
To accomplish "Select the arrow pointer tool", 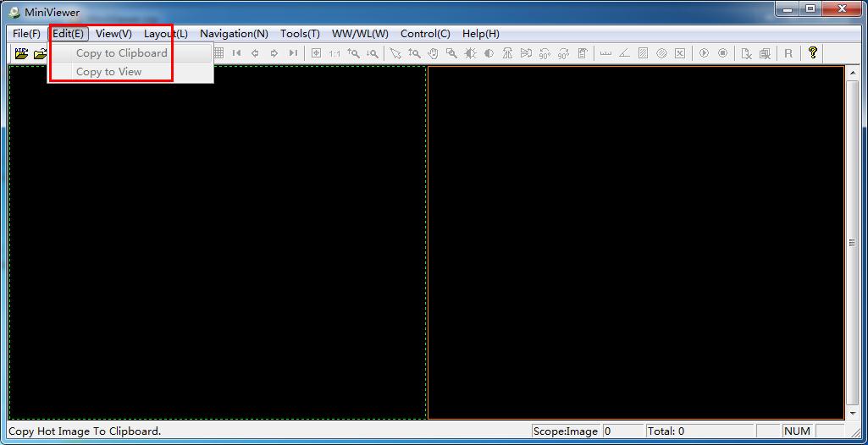I will click(x=395, y=53).
